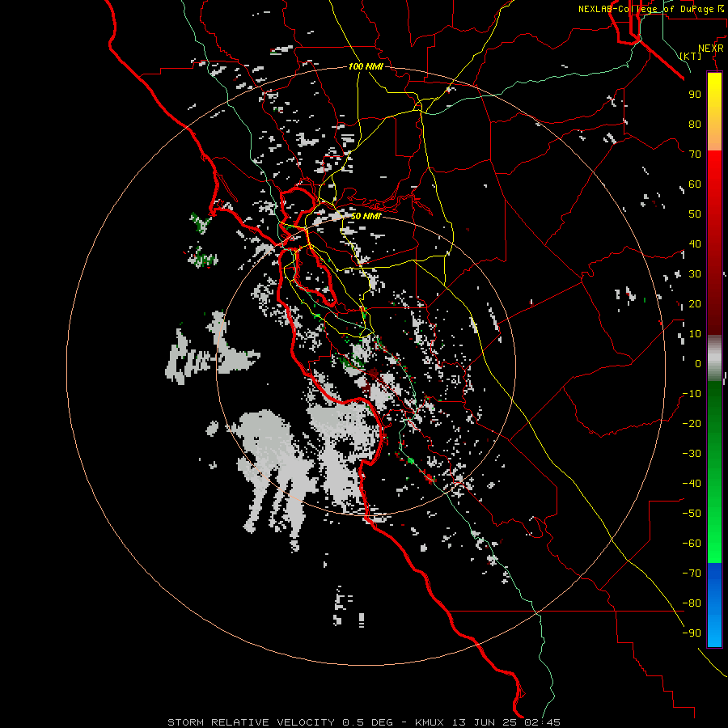The height and width of the screenshot is (728, 728).
Task: Click the 90 value on velocity scale
Action: pyautogui.click(x=695, y=95)
